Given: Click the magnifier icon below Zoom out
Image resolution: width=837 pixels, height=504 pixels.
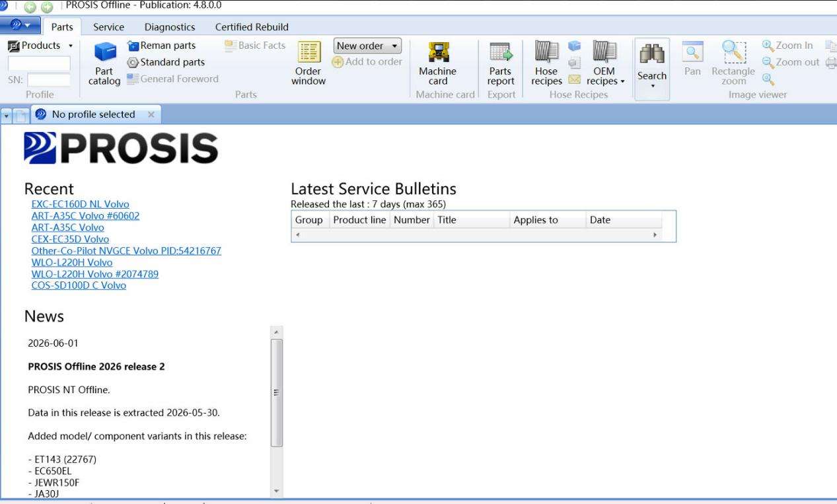Looking at the screenshot, I should [768, 79].
